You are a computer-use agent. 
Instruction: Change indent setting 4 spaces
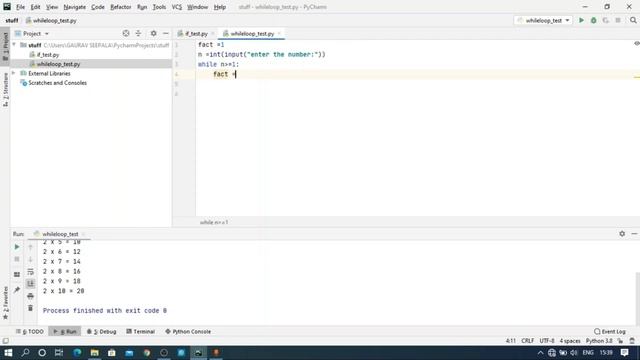click(x=570, y=341)
